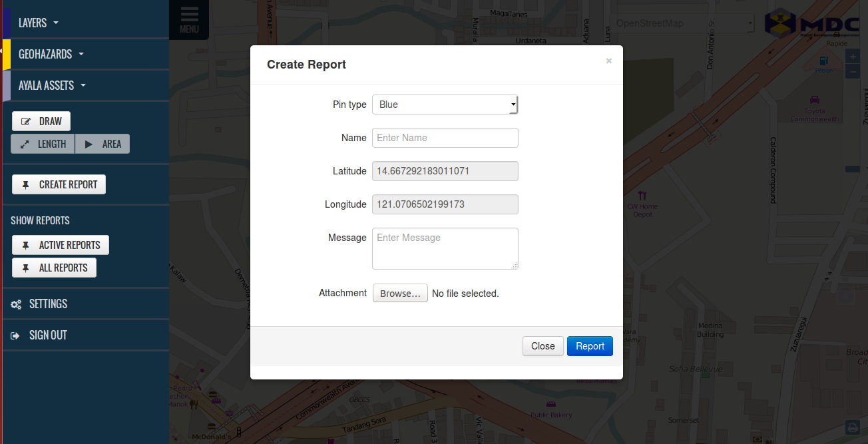Click the expand arrows icon on LENGTH
Viewport: 868px width, 444px height.
pyautogui.click(x=24, y=144)
